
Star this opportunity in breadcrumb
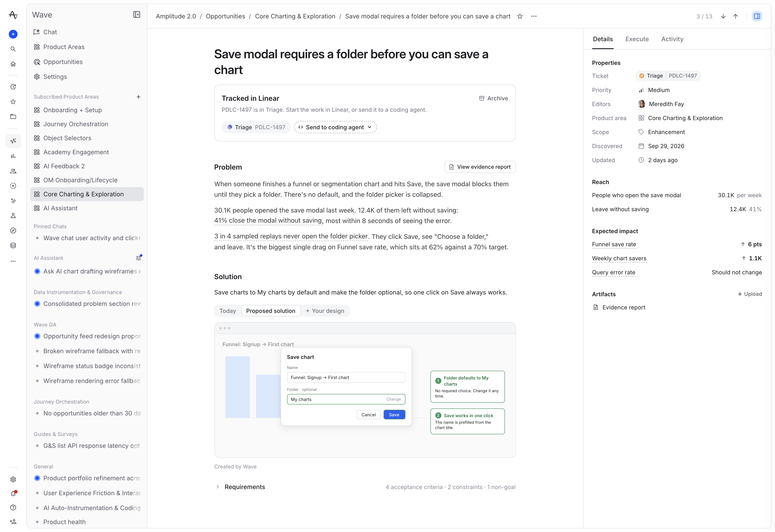point(520,16)
